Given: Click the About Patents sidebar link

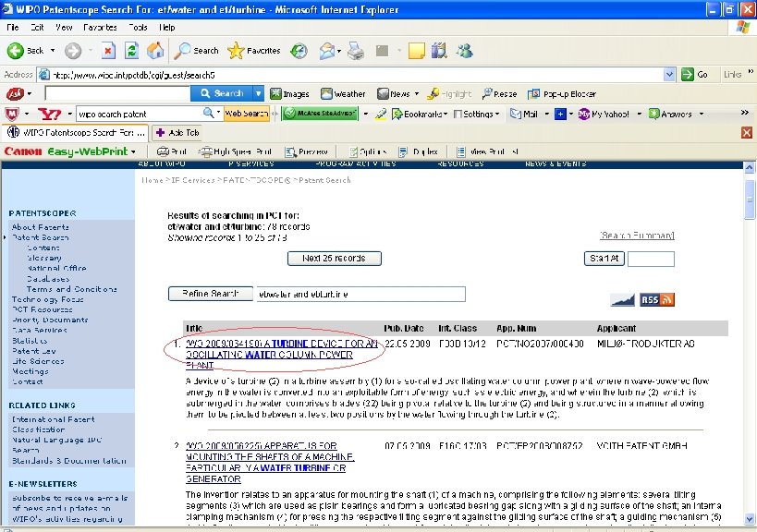Looking at the screenshot, I should click(x=40, y=227).
